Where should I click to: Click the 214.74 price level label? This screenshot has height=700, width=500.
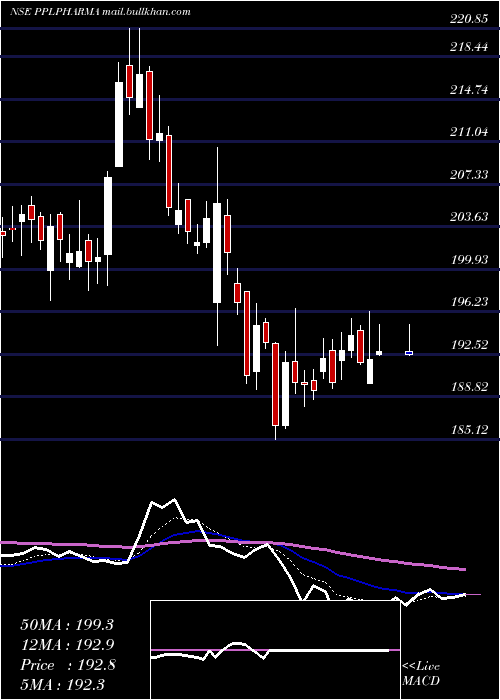pyautogui.click(x=469, y=90)
